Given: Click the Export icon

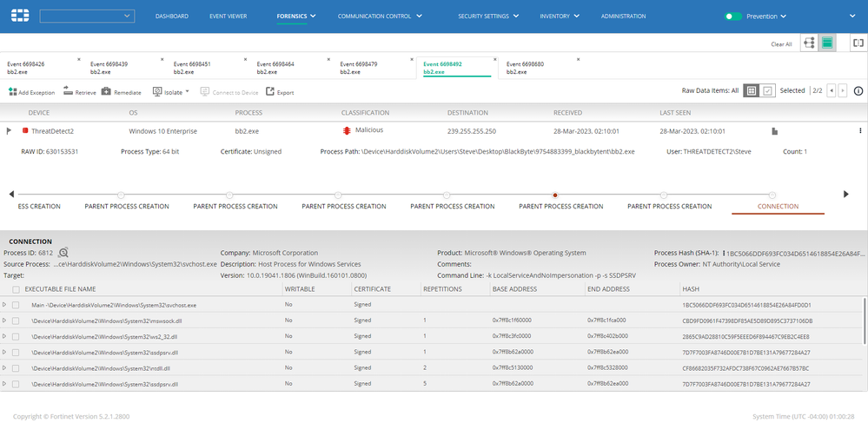Looking at the screenshot, I should click(x=270, y=91).
